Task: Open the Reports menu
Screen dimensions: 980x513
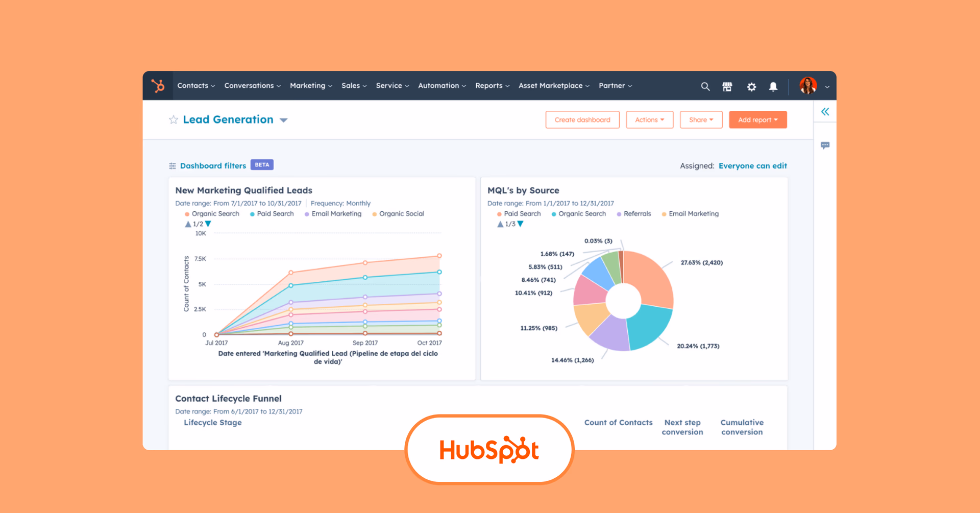Action: (x=492, y=86)
